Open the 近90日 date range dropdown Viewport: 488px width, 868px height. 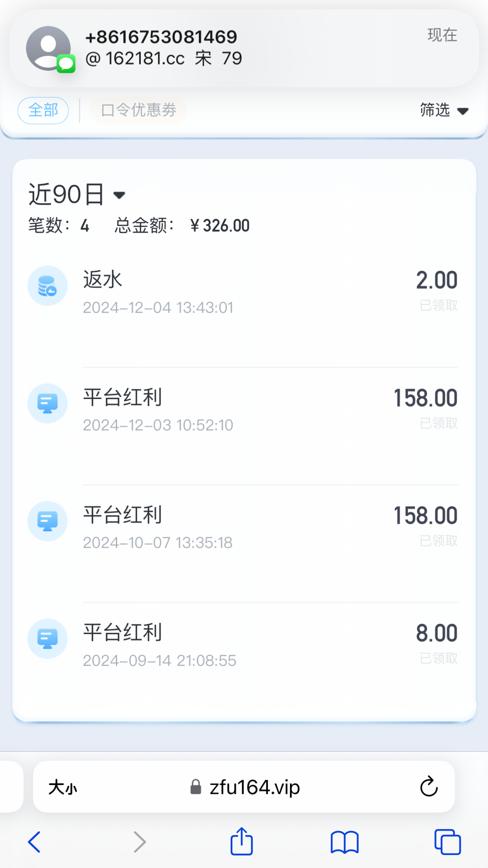pyautogui.click(x=77, y=195)
